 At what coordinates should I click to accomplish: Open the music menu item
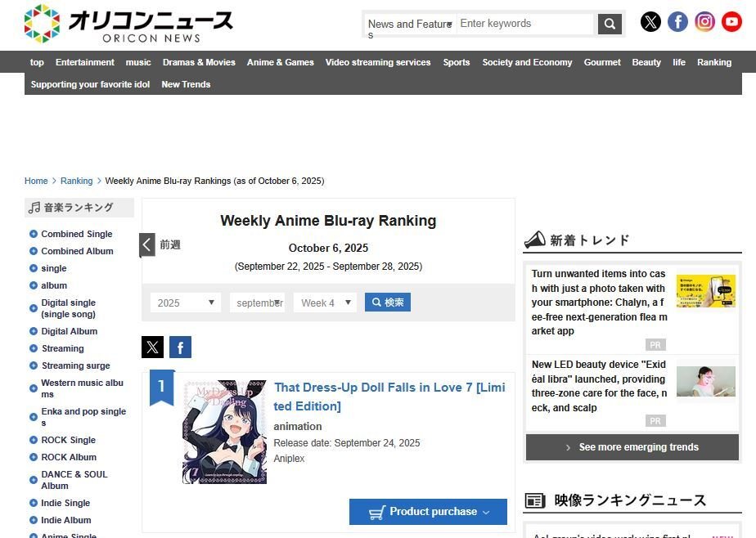coord(138,62)
